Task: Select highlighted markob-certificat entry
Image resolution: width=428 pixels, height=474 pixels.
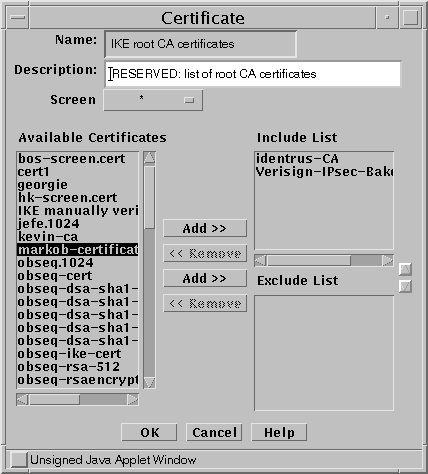Action: click(x=77, y=250)
